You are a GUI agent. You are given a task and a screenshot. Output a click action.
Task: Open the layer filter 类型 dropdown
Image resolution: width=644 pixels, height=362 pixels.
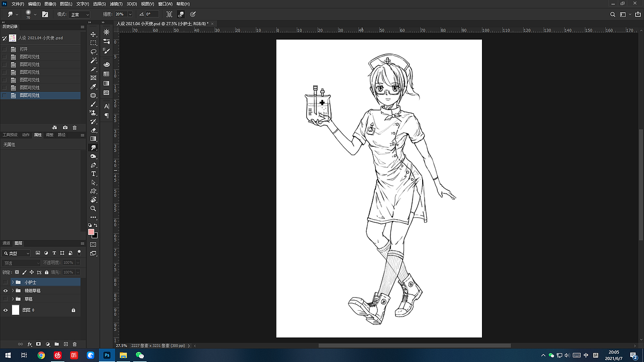click(17, 253)
